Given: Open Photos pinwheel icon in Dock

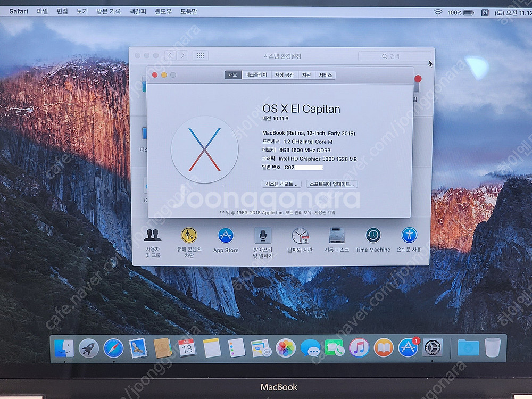Looking at the screenshot, I should pos(285,348).
